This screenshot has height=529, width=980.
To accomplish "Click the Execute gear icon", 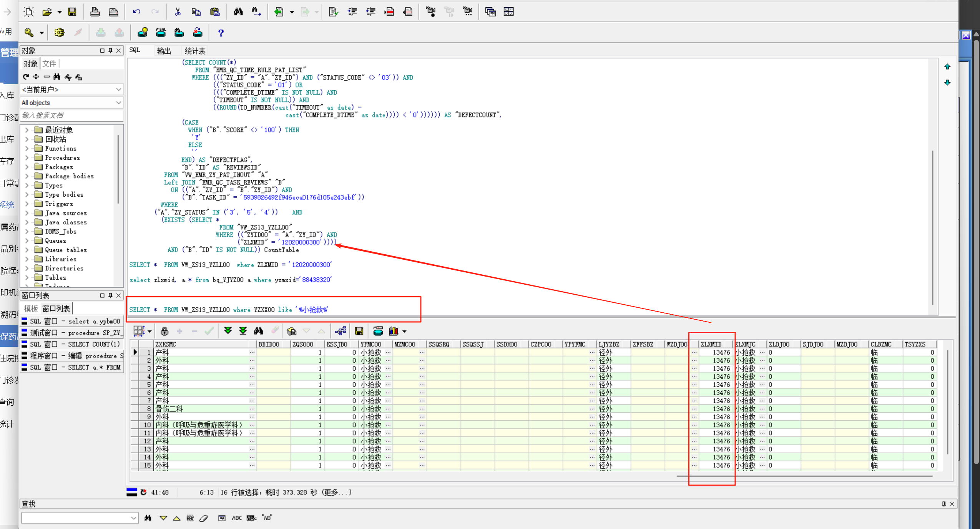I will pyautogui.click(x=59, y=33).
